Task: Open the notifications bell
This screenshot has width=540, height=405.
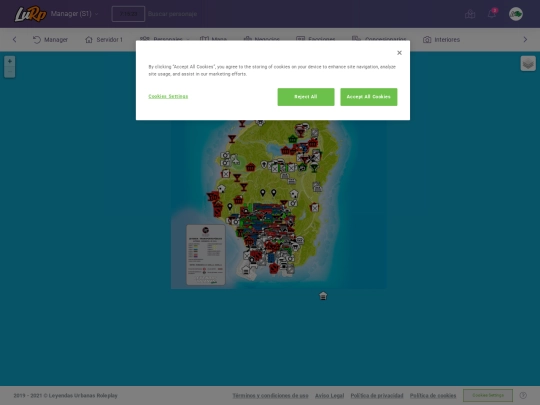Action: pyautogui.click(x=492, y=14)
